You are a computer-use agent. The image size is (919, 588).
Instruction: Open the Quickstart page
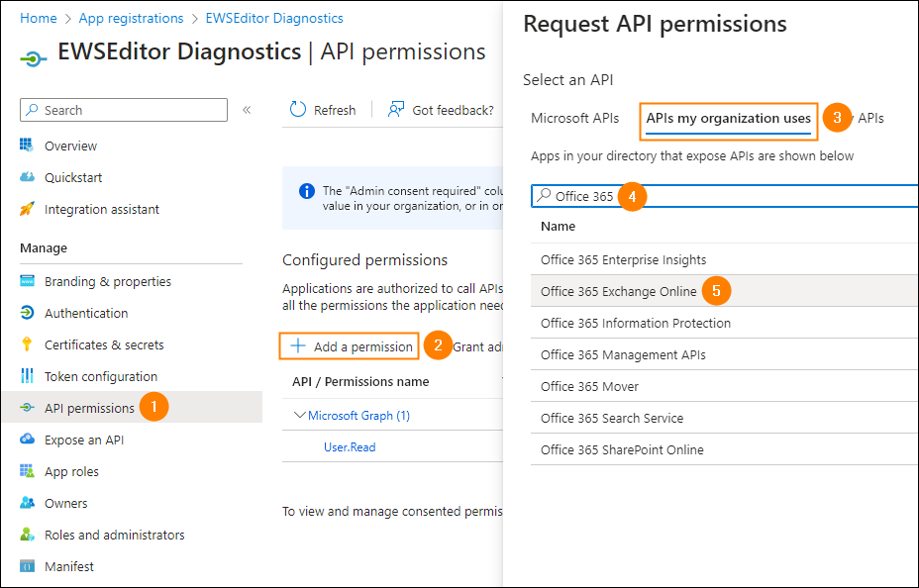coord(73,177)
